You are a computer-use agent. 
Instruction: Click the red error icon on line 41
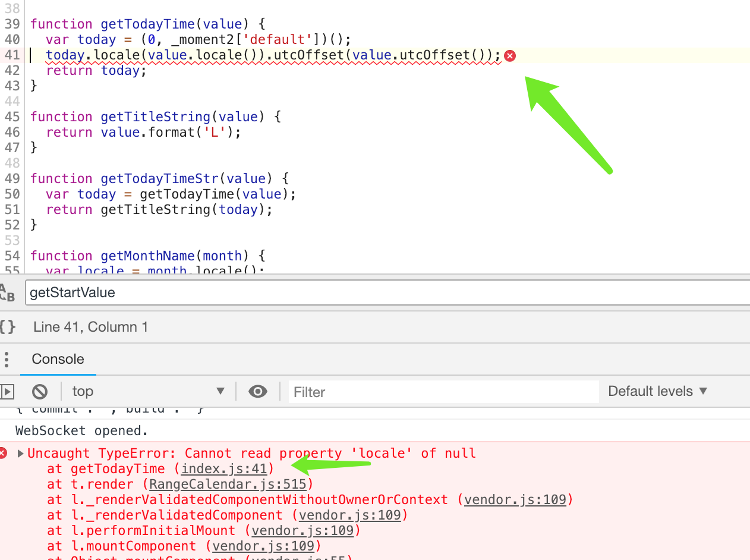[509, 56]
